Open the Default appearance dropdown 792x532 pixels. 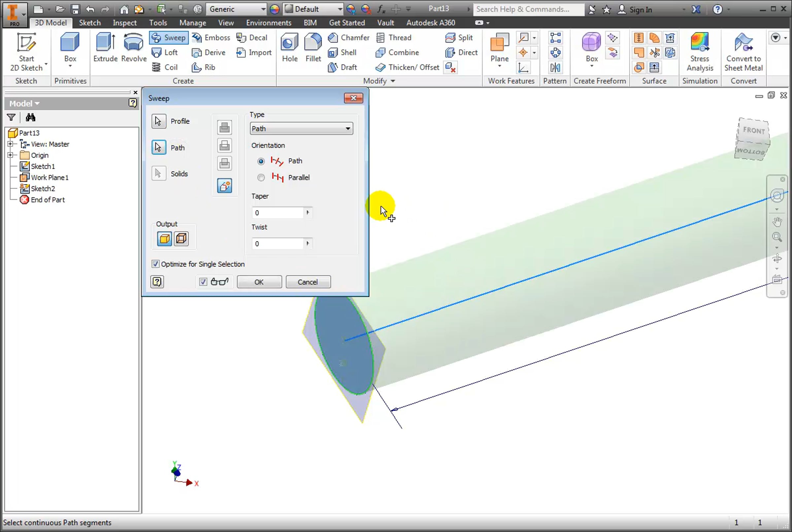[313, 9]
